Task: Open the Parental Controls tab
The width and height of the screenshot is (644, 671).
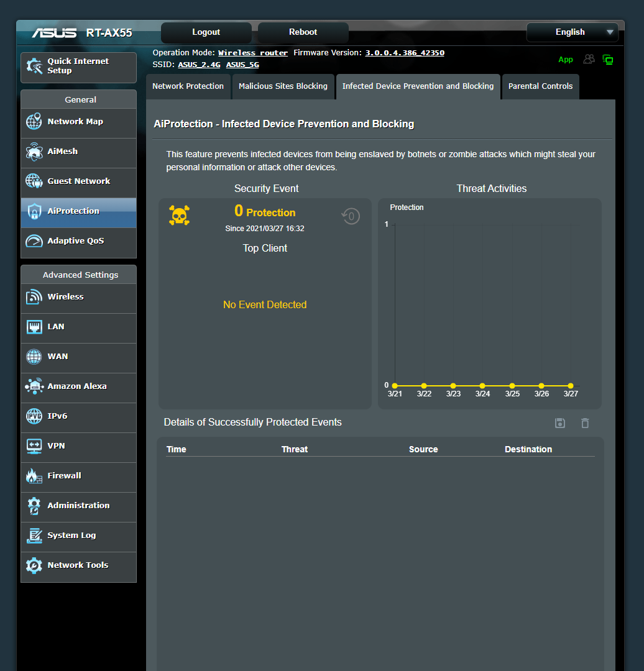Action: pyautogui.click(x=540, y=86)
